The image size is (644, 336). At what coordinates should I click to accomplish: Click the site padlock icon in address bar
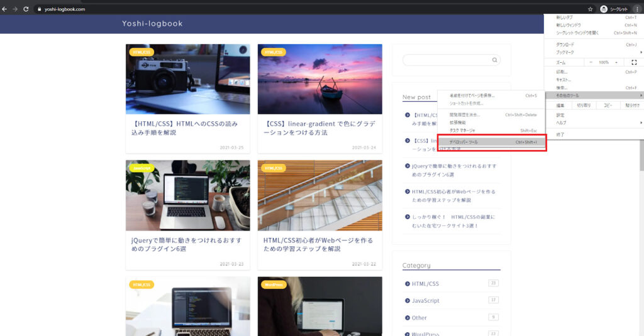click(x=39, y=9)
